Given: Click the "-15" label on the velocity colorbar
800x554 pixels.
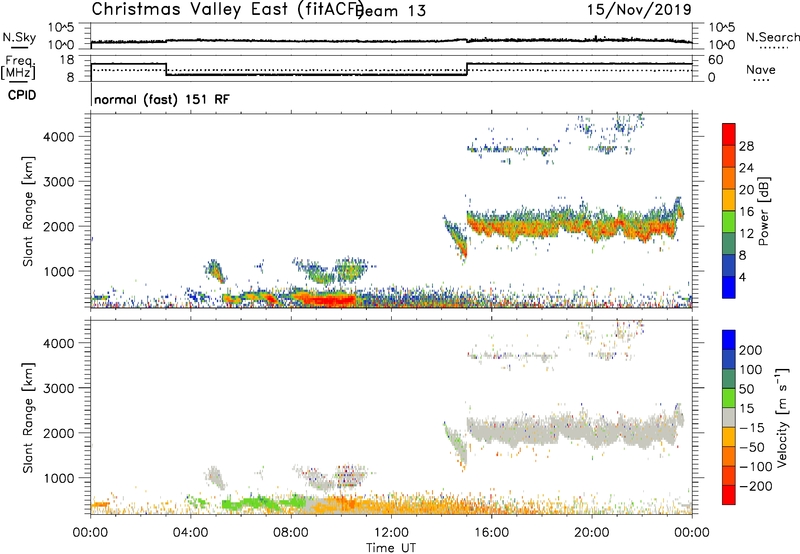Looking at the screenshot, I should click(x=751, y=427).
